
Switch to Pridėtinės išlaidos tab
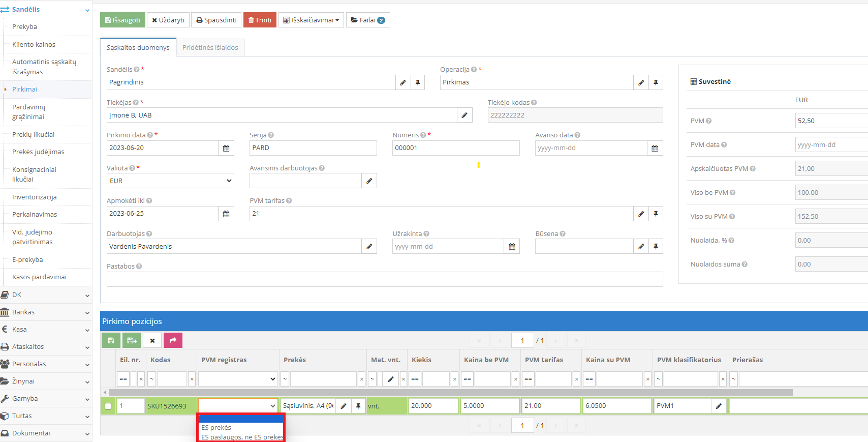click(x=210, y=48)
